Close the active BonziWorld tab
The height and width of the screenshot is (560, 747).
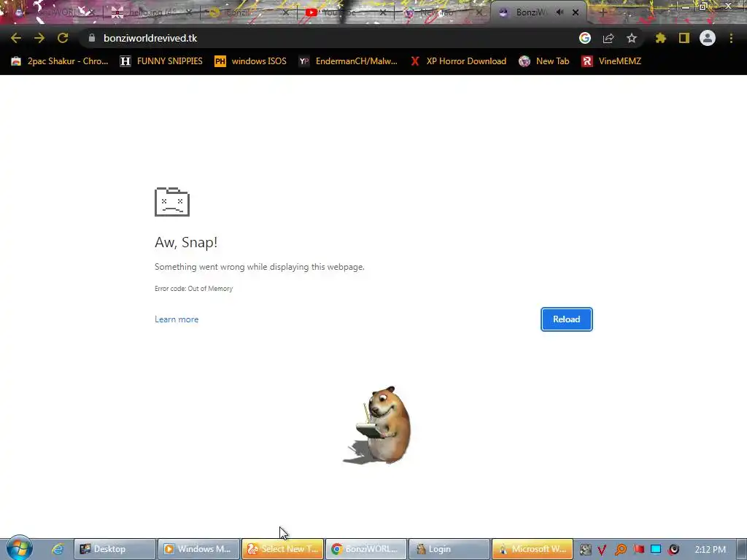tap(576, 12)
